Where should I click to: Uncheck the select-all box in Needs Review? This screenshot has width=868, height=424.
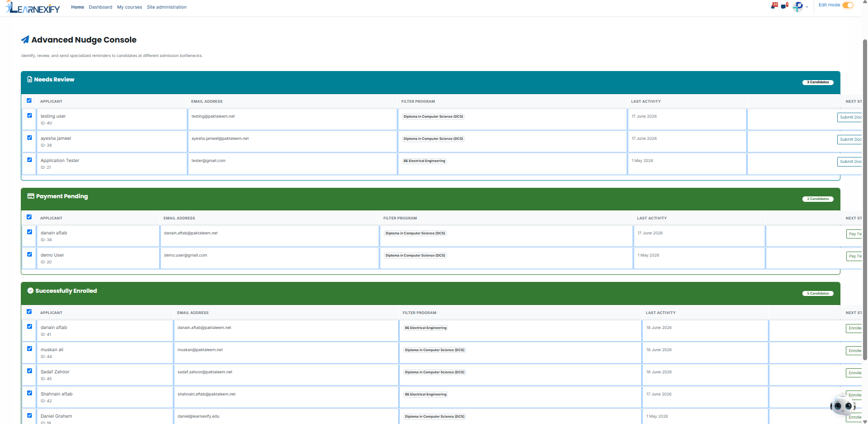(29, 100)
